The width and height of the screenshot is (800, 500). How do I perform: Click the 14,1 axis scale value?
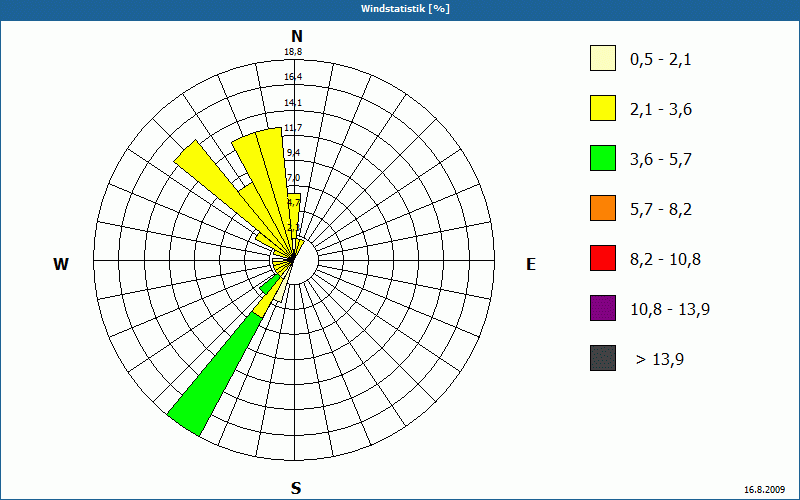293,103
